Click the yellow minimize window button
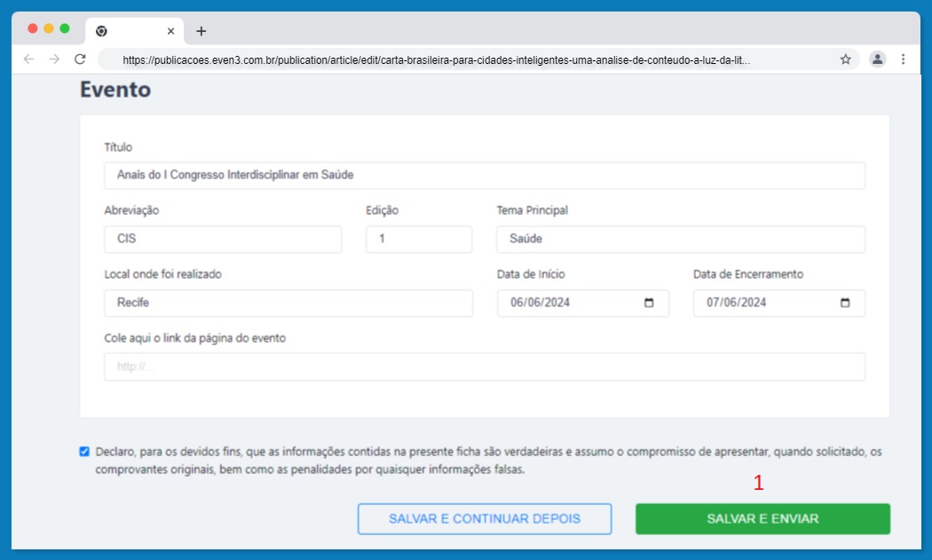 [49, 28]
